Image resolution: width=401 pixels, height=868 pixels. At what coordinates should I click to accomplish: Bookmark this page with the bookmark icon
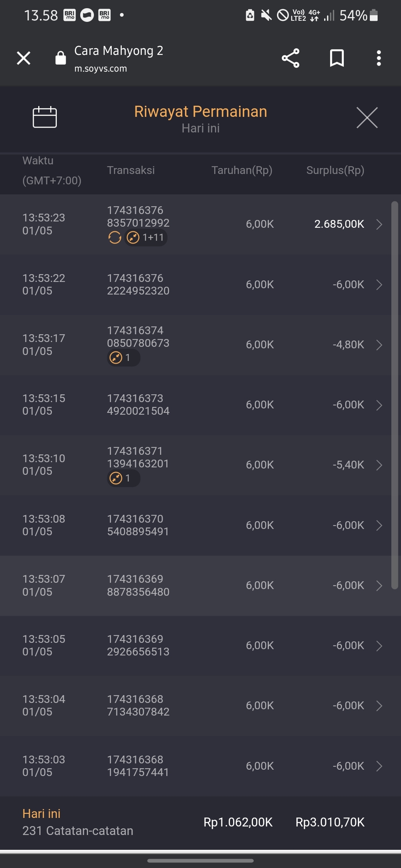tap(337, 58)
